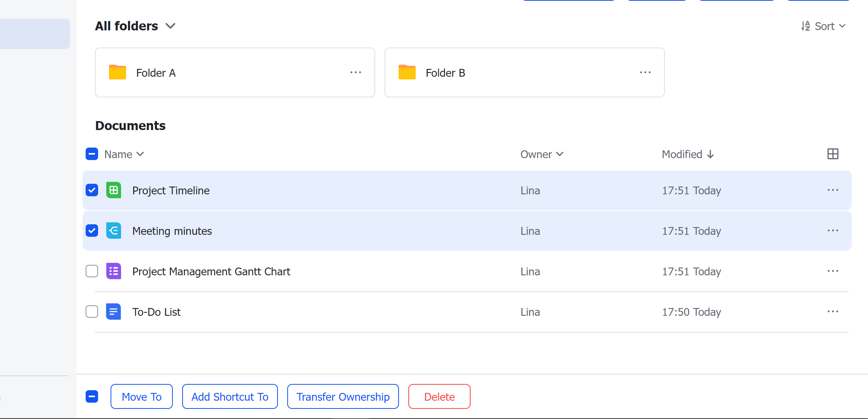Open the To-Do List row options menu
This screenshot has height=419, width=868.
[x=833, y=312]
